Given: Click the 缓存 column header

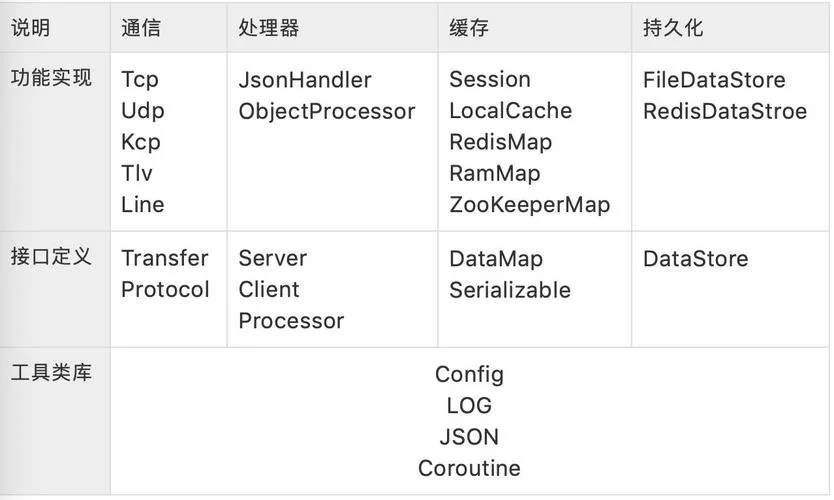Looking at the screenshot, I should click(x=469, y=28).
